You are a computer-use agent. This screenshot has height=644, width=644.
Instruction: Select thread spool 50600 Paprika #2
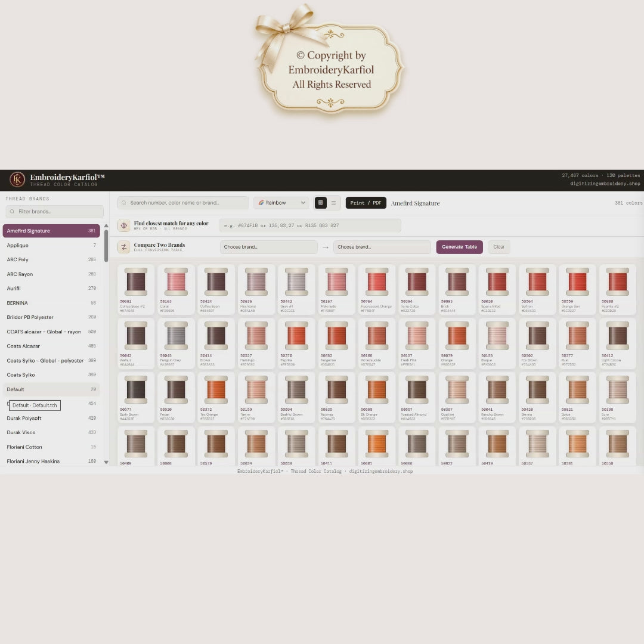click(x=618, y=290)
